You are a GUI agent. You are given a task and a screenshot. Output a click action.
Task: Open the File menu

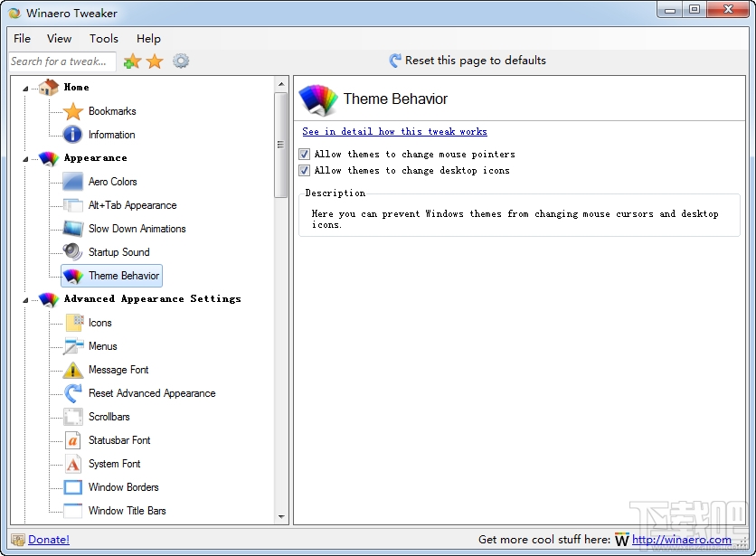(23, 39)
